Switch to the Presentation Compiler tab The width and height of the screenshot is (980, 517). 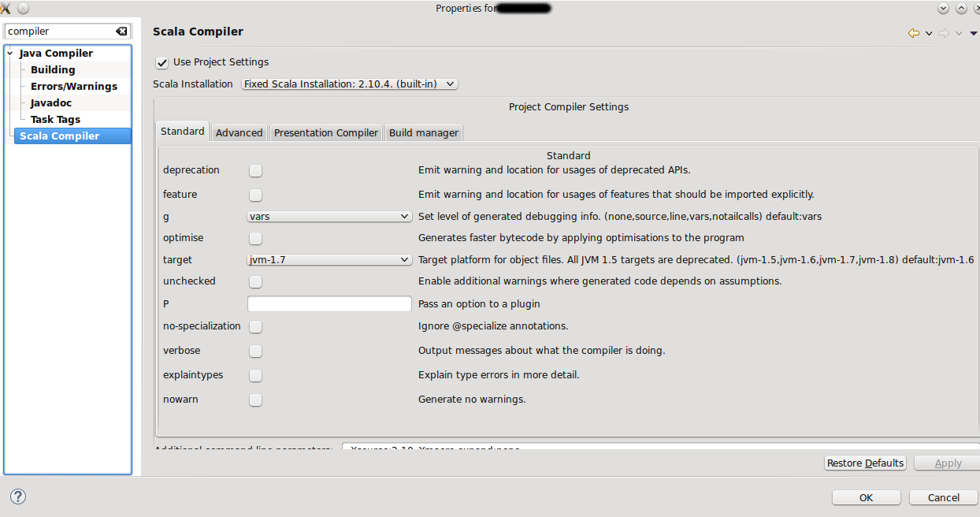[x=326, y=132]
